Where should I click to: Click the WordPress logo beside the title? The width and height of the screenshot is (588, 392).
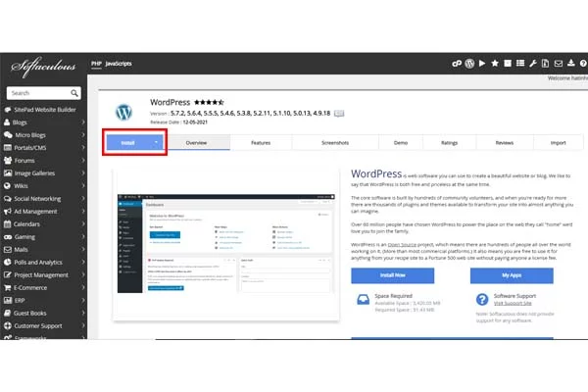(123, 112)
